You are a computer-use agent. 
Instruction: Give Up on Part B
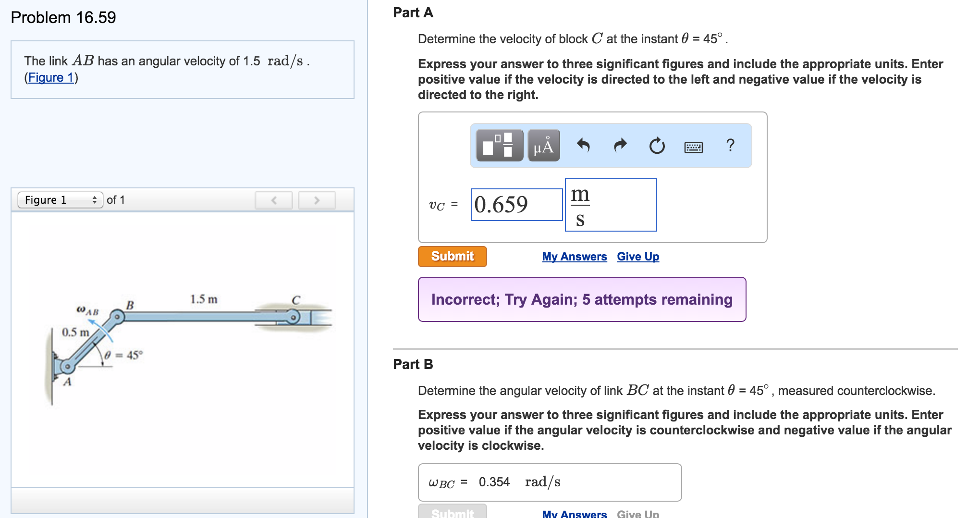(x=637, y=514)
